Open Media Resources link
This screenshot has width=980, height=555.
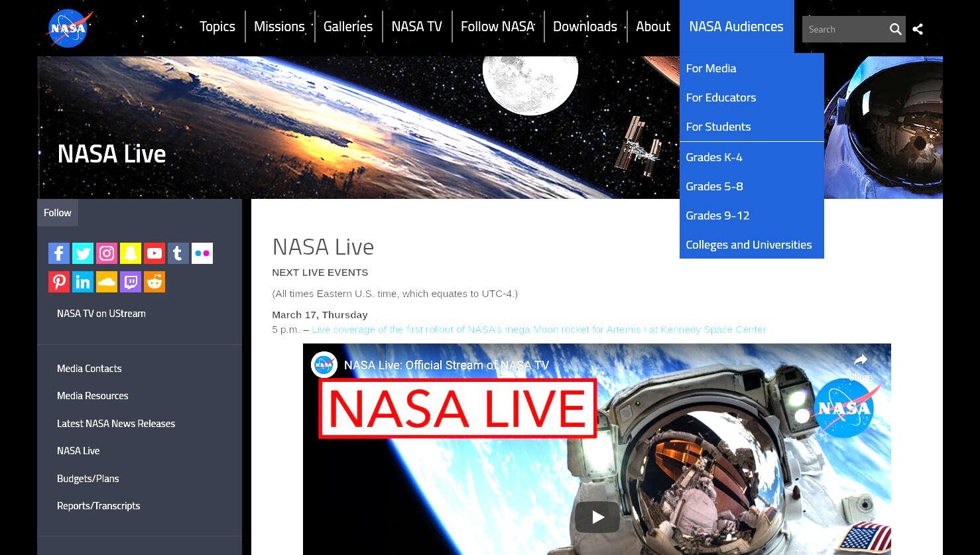93,396
